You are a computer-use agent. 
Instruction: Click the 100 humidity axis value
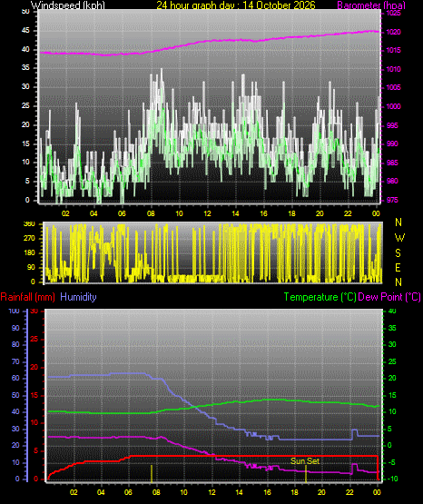15,311
